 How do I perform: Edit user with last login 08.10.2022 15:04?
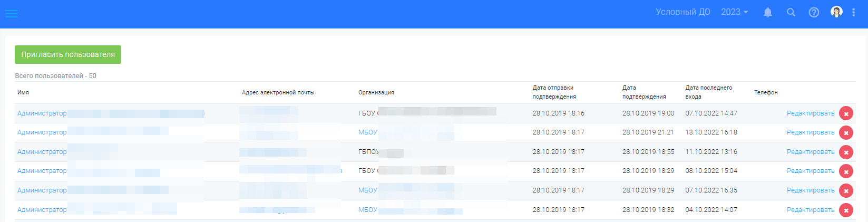[x=811, y=171]
